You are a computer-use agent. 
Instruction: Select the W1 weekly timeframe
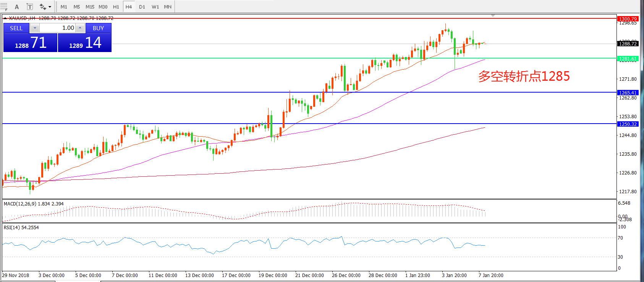155,7
